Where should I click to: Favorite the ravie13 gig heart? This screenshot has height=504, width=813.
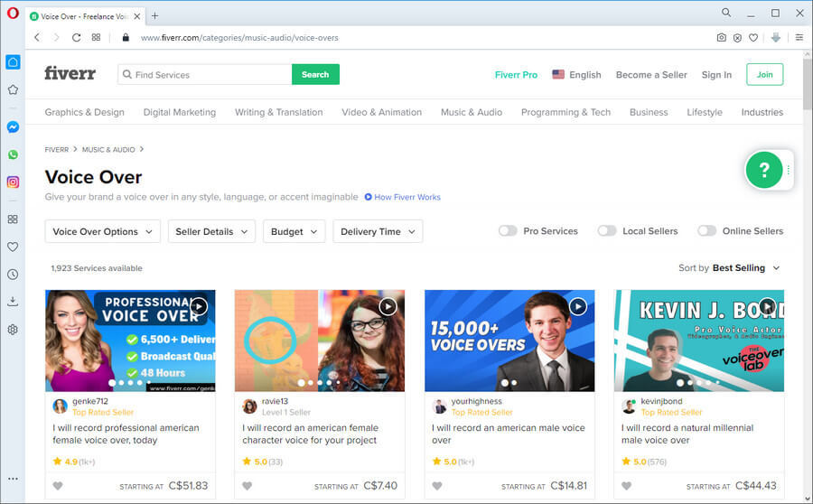[248, 486]
